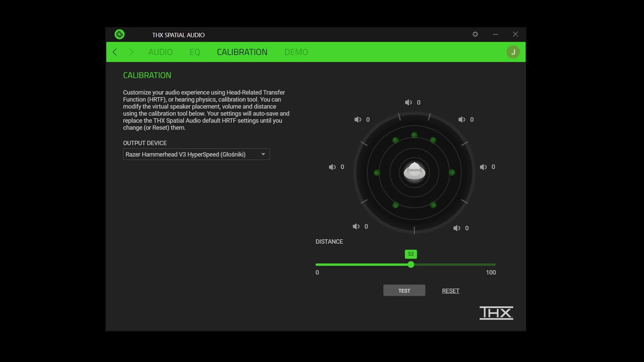Image resolution: width=644 pixels, height=362 pixels.
Task: Click the Distance slider handle
Action: (x=411, y=264)
